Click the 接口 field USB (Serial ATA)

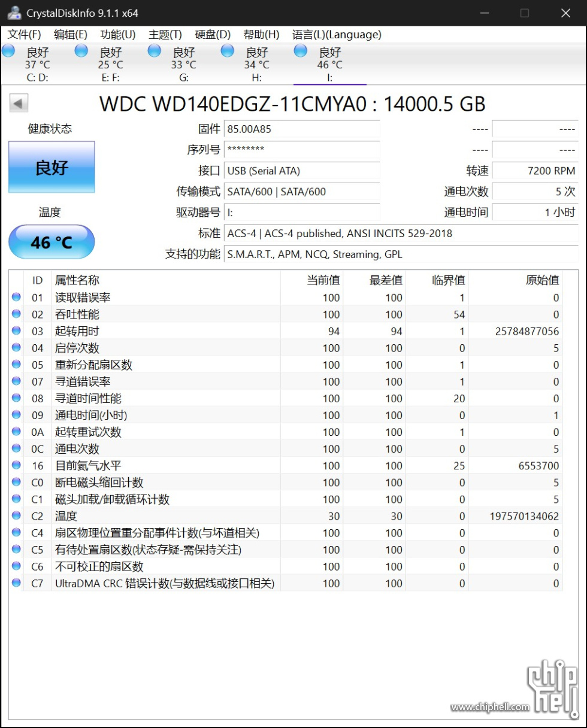[x=302, y=171]
